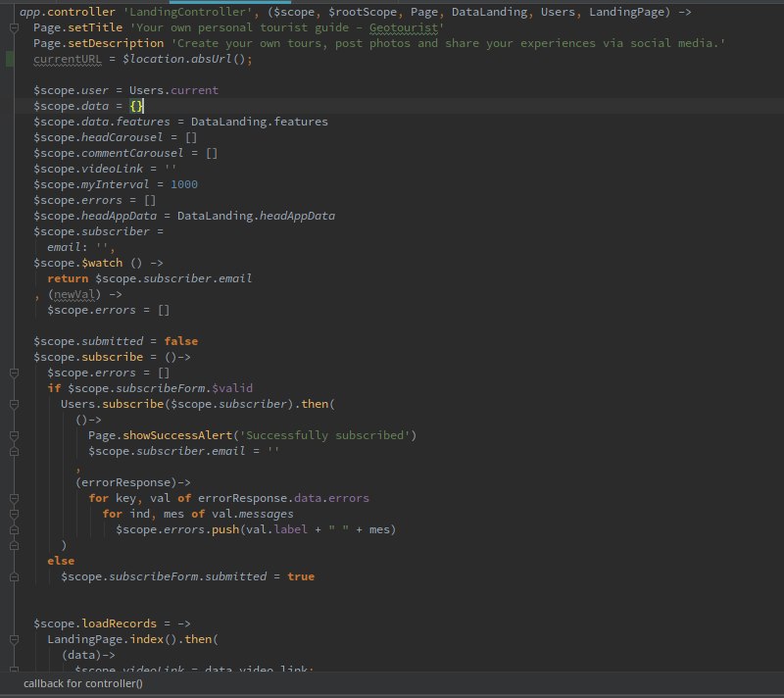The image size is (784, 698).
Task: Click green change marker beside currentURL line
Action: click(x=9, y=59)
